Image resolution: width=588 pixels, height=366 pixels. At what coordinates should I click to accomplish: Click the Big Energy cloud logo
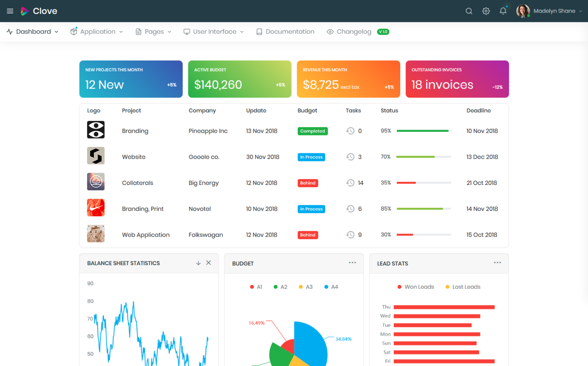[x=96, y=181]
